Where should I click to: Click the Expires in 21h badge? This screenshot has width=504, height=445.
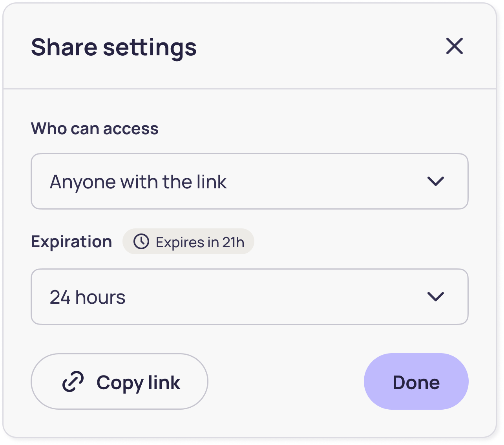coord(188,242)
